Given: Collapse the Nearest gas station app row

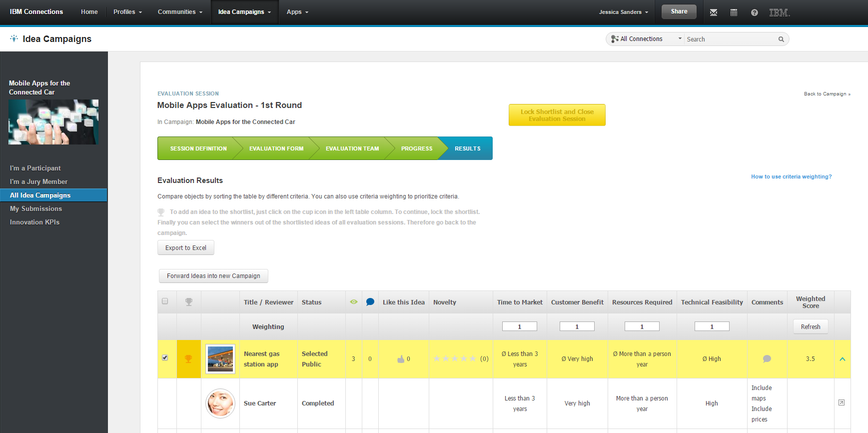Looking at the screenshot, I should coord(842,359).
